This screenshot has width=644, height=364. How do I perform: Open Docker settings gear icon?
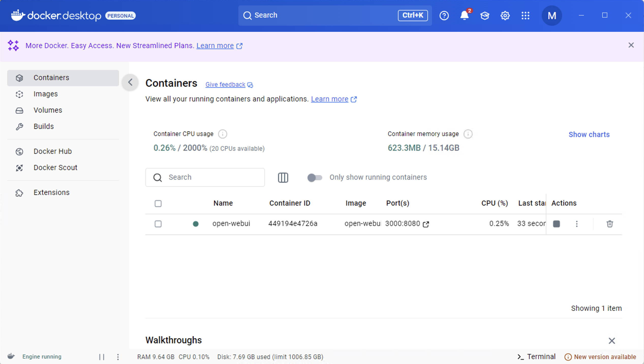tap(505, 16)
